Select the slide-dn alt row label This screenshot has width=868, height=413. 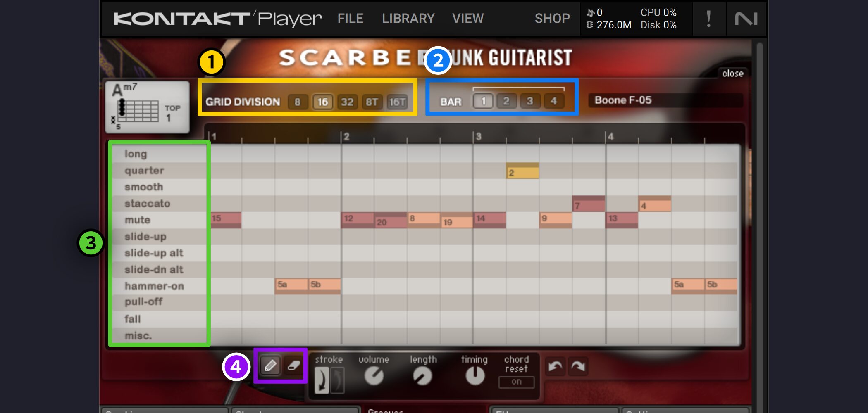pyautogui.click(x=154, y=270)
